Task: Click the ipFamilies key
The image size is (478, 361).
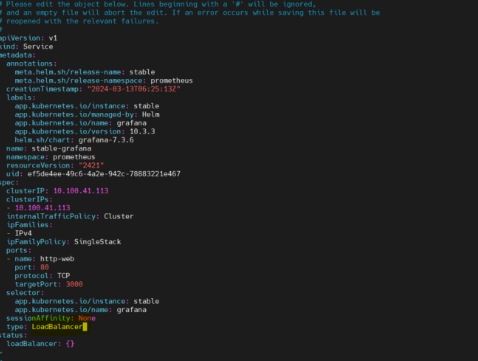Action: [29, 225]
